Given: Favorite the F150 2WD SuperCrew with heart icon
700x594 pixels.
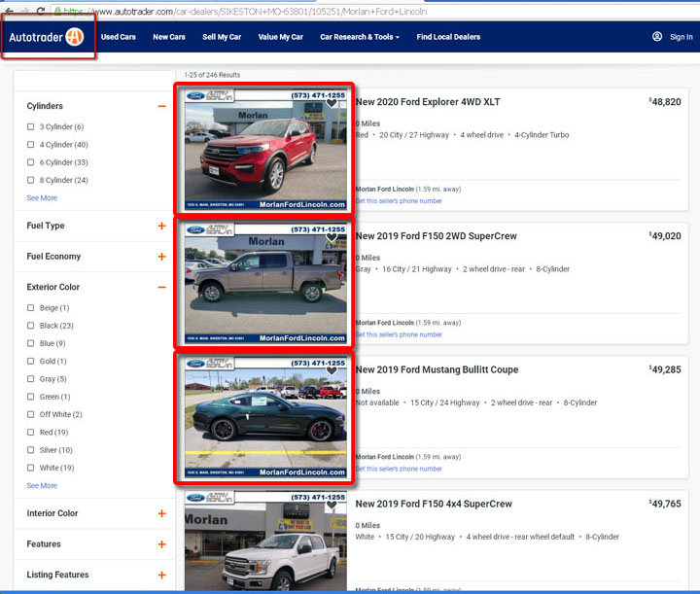Looking at the screenshot, I should (332, 237).
